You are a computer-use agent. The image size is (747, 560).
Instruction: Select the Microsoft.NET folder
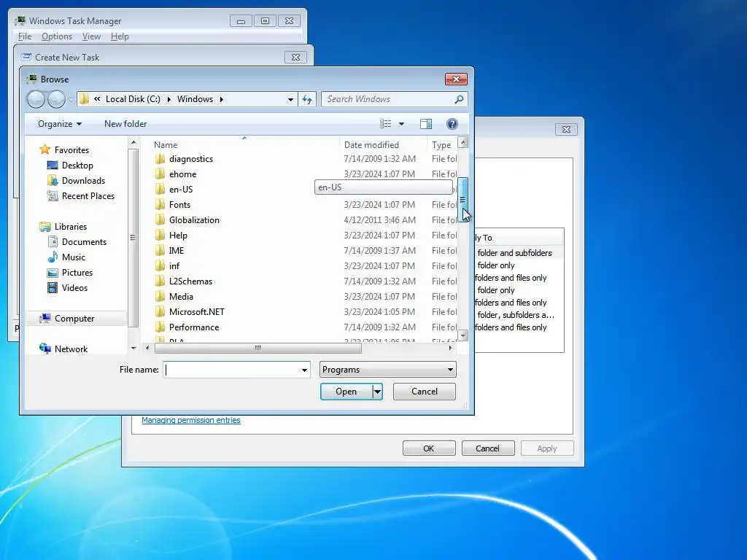pos(197,312)
